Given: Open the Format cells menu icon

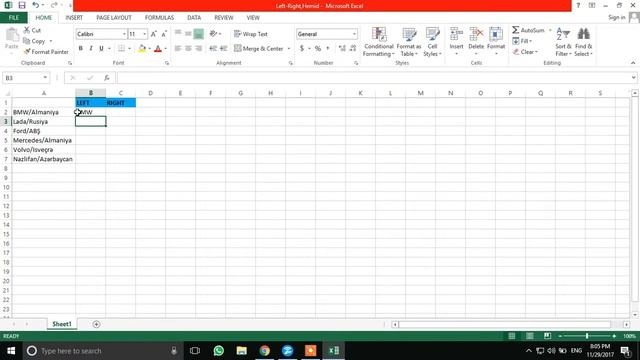Looking at the screenshot, I should click(x=496, y=34).
